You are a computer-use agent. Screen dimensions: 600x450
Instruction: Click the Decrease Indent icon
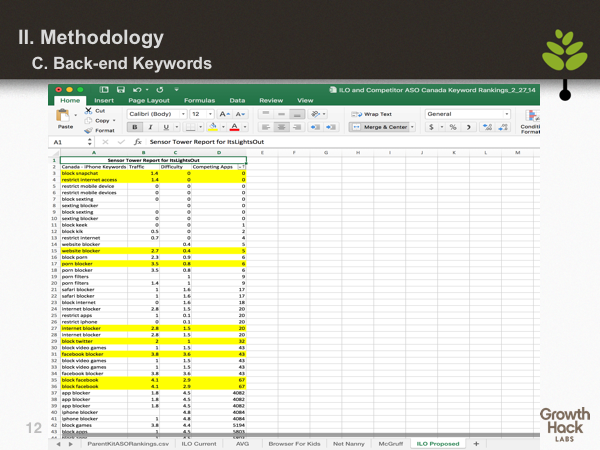(315, 127)
